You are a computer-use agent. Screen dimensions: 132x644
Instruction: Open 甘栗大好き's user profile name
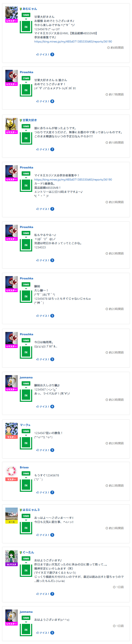(30, 120)
